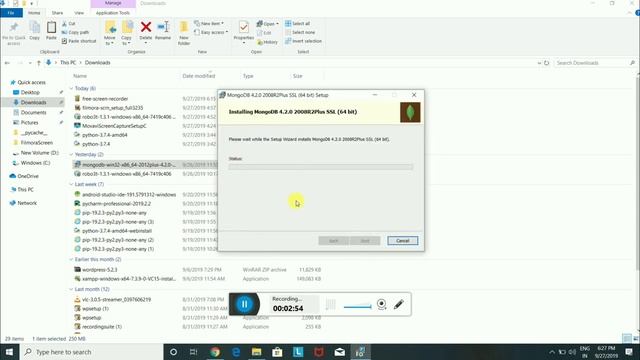Click Cut in Clipboard group

[69, 24]
